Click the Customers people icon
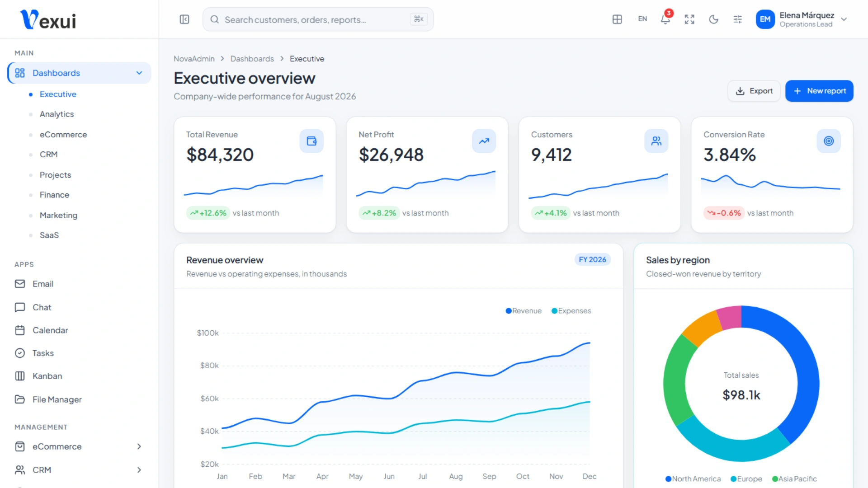 [656, 141]
